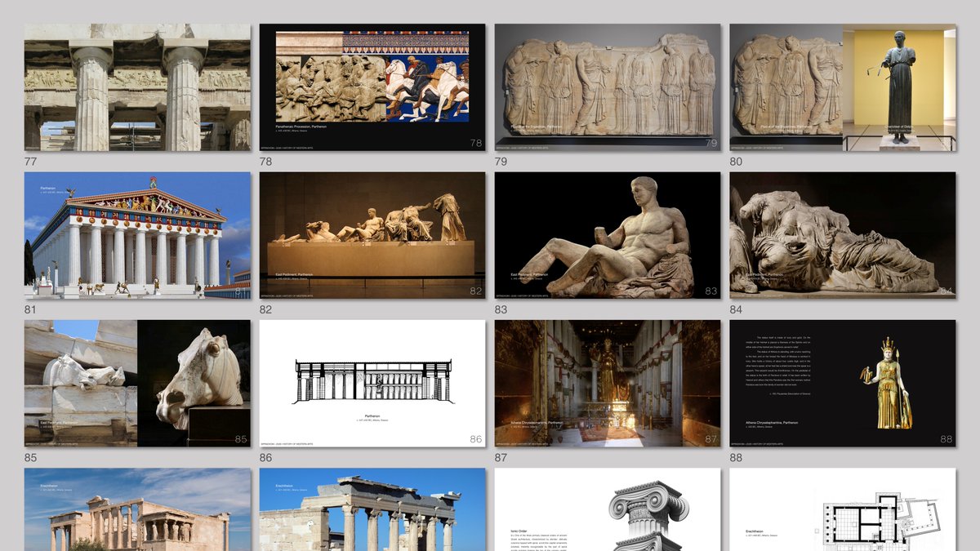The width and height of the screenshot is (980, 551).
Task: Select slide 87 Athena statue interior view
Action: pyautogui.click(x=608, y=384)
